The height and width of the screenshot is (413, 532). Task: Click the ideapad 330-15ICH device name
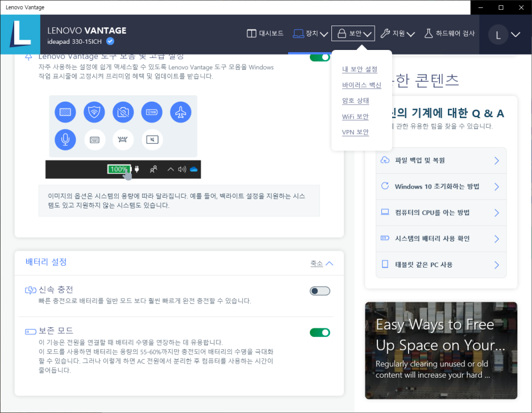(74, 41)
